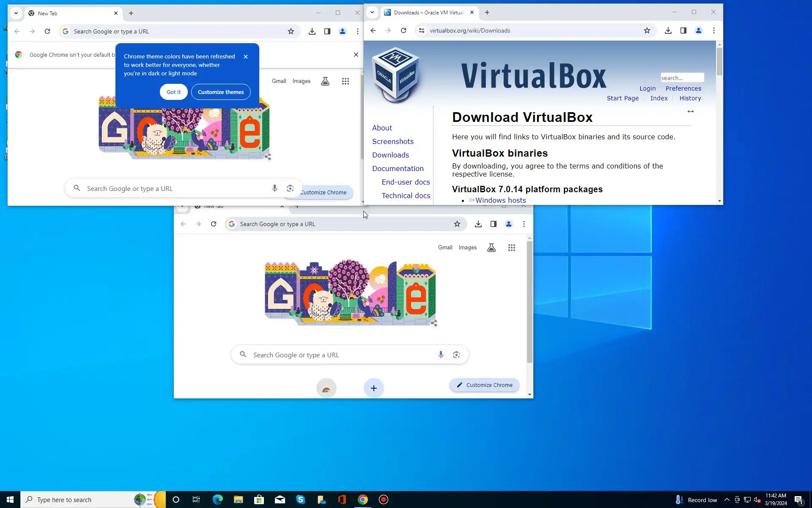Open the downloads tray in the VirtualBox window
The height and width of the screenshot is (508, 812).
click(668, 30)
